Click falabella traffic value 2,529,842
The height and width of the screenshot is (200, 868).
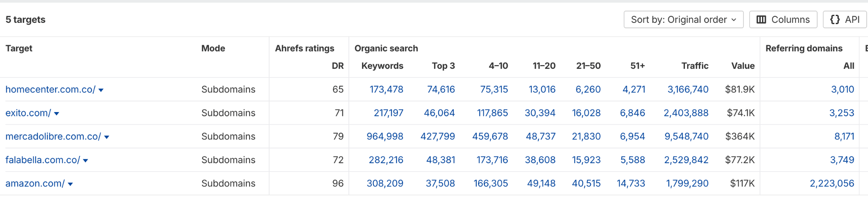pyautogui.click(x=686, y=160)
